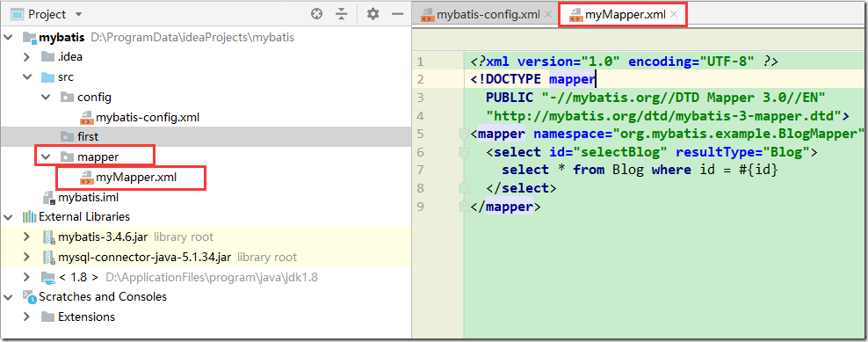868x342 pixels.
Task: Collapse the config folder
Action: click(46, 97)
